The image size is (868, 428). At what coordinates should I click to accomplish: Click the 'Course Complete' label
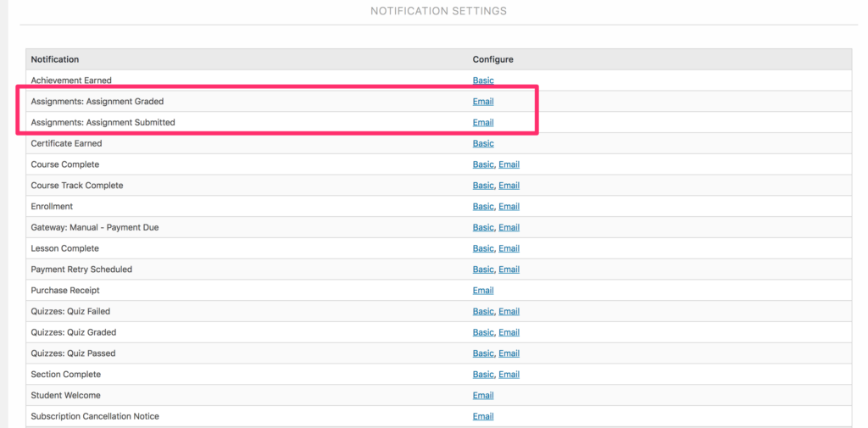coord(65,164)
